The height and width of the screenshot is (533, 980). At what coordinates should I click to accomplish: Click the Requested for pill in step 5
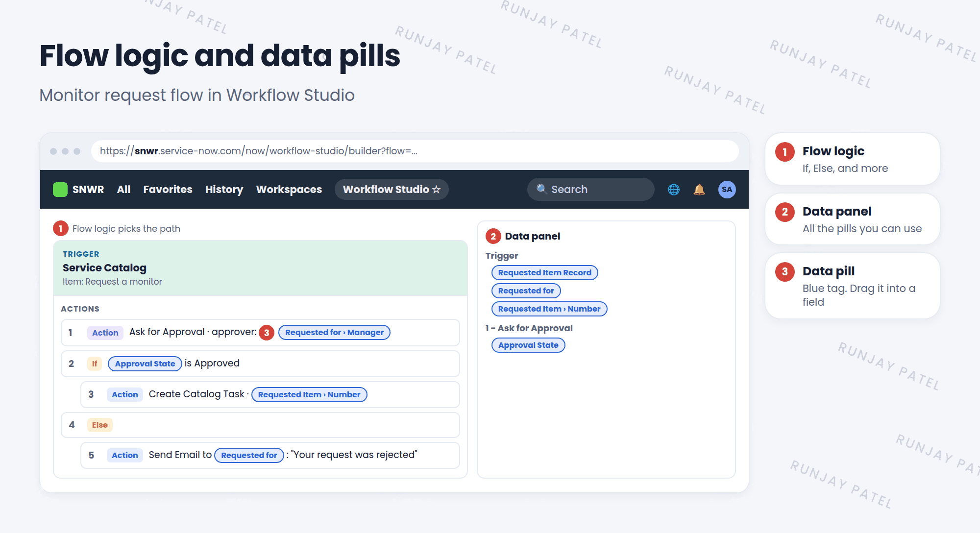pyautogui.click(x=249, y=455)
